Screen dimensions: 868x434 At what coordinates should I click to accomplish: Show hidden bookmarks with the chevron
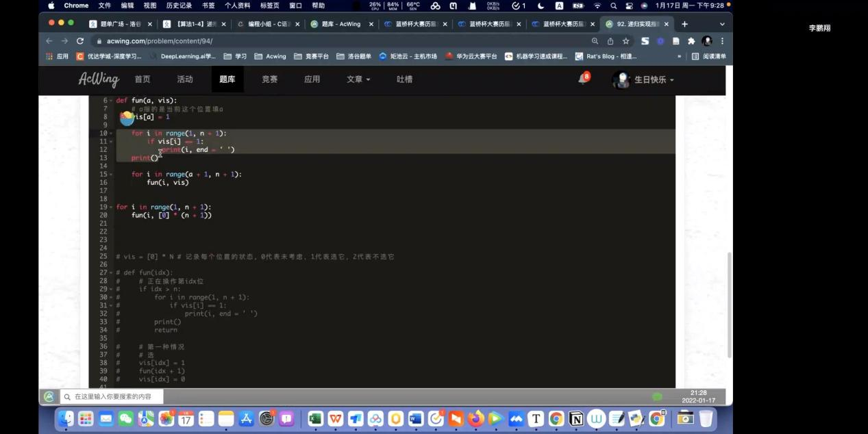point(679,56)
